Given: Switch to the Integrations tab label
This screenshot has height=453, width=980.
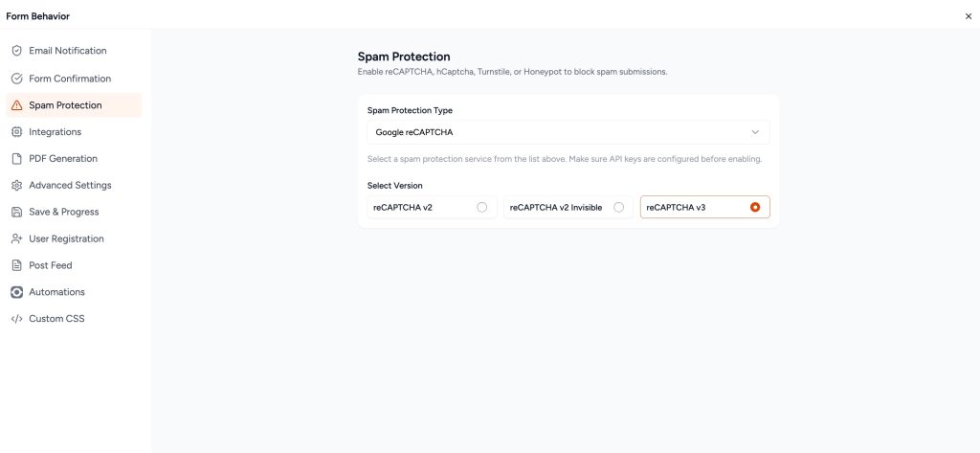Looking at the screenshot, I should 55,132.
